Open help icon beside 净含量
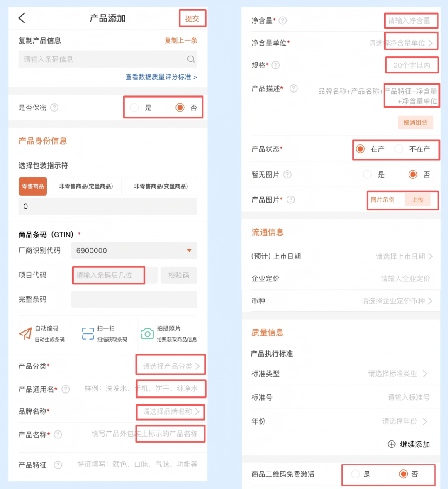 (x=282, y=21)
